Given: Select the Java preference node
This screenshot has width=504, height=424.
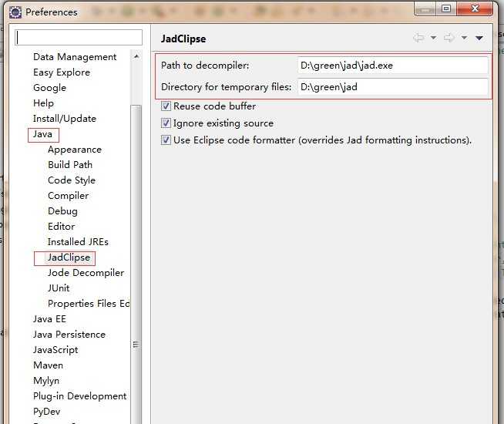Looking at the screenshot, I should (x=42, y=134).
